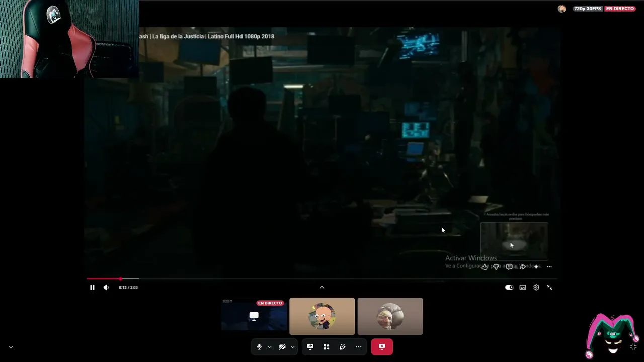The width and height of the screenshot is (644, 362).
Task: Click the seek preview thumbnail
Action: (514, 241)
